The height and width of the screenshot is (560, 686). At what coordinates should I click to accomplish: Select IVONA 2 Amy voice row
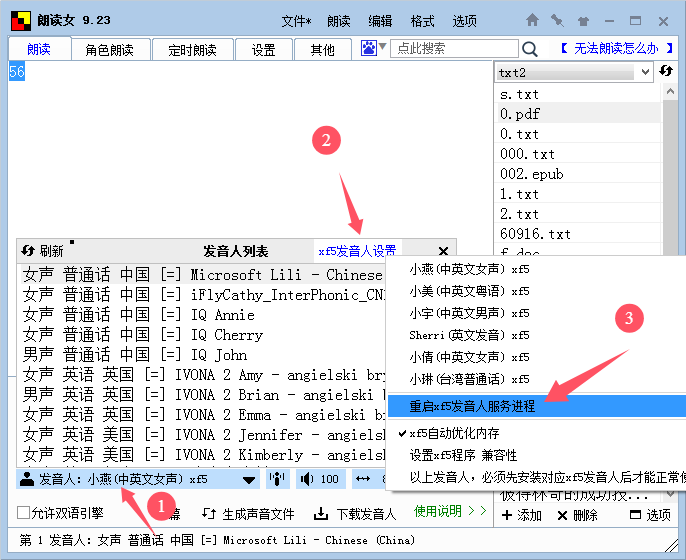(203, 374)
